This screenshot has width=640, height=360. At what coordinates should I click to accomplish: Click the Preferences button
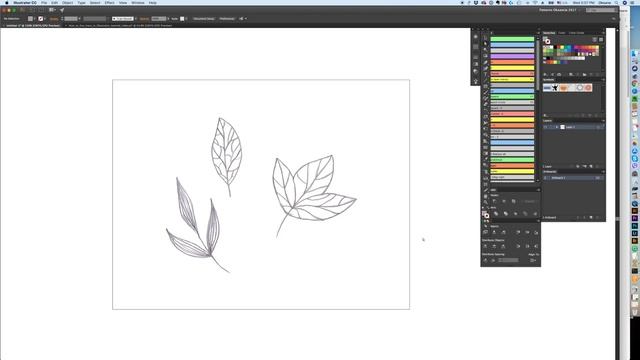(x=227, y=19)
